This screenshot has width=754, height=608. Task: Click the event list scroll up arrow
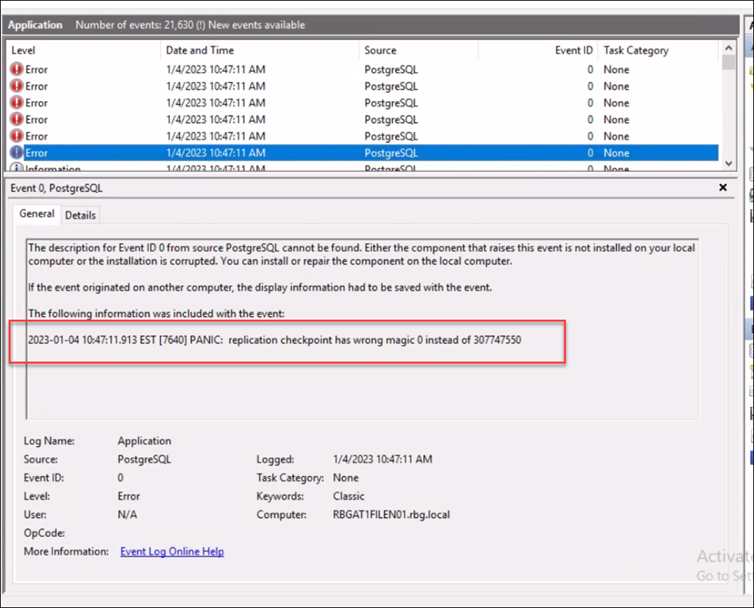[x=729, y=48]
